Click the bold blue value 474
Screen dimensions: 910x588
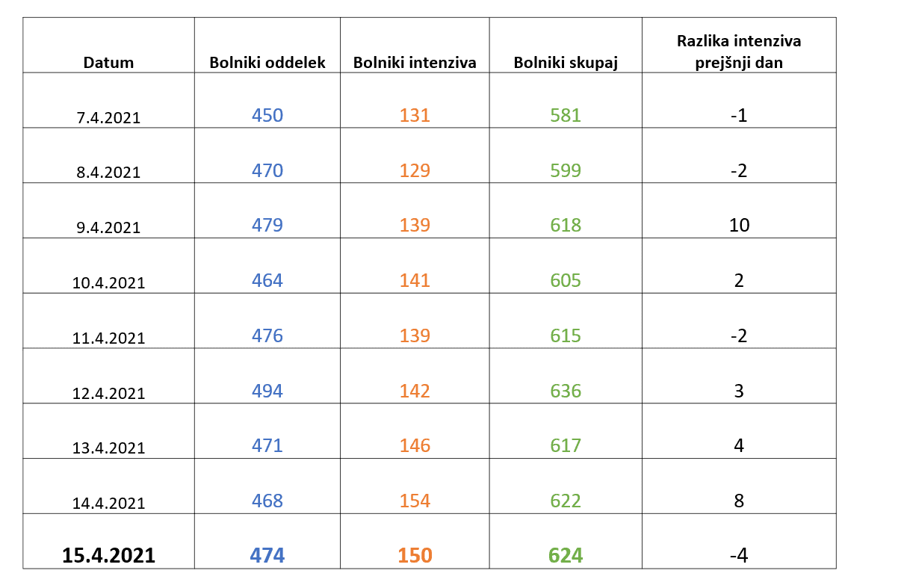pos(267,556)
